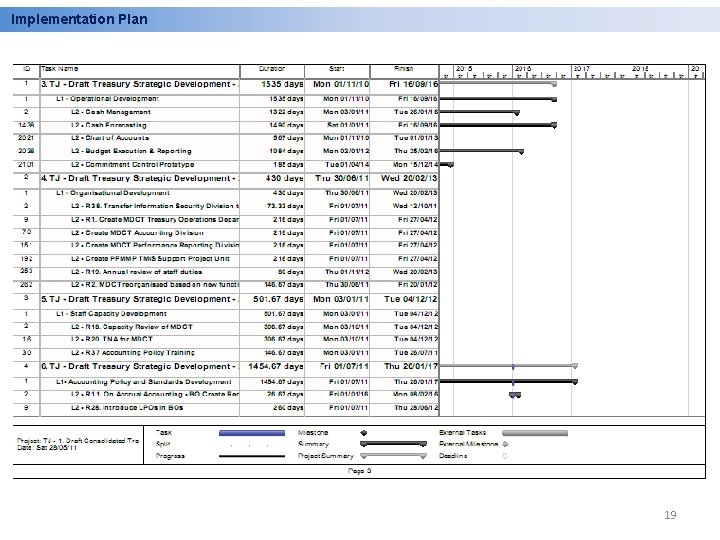Click the 2017 year label on the timescale

582,68
